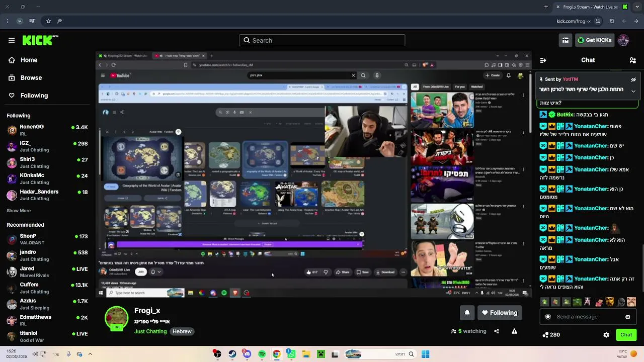Open WhatsApp from the taskbar
The height and width of the screenshot is (362, 644).
291,354
